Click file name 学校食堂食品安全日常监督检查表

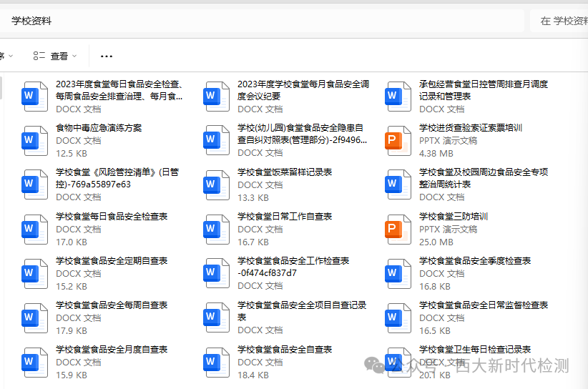point(484,305)
